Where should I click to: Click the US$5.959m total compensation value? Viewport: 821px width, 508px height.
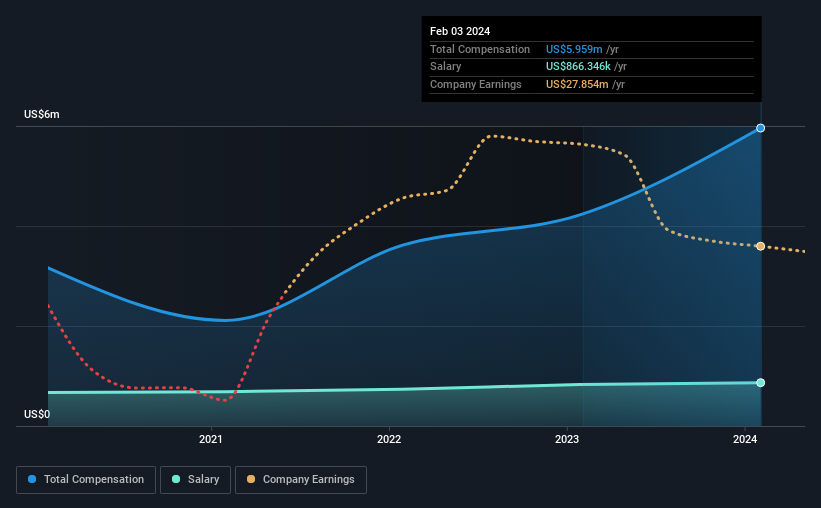point(574,49)
